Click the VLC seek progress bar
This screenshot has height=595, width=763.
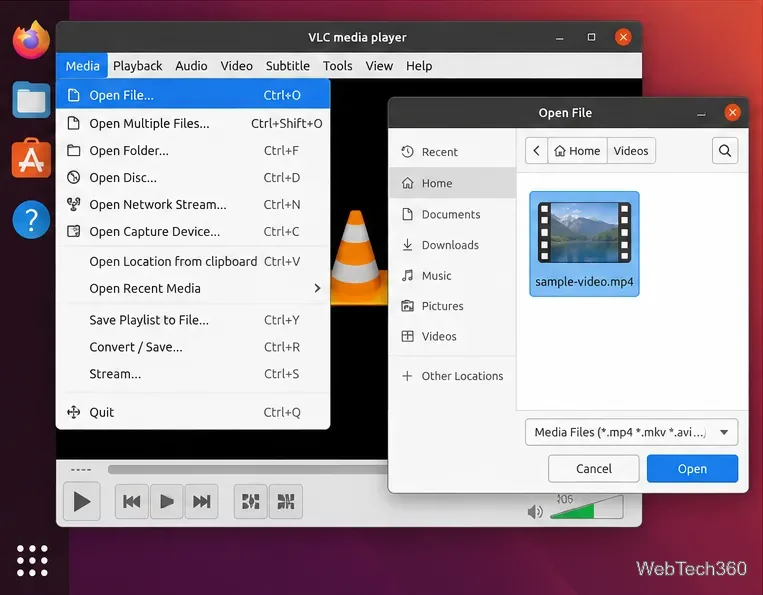[248, 469]
